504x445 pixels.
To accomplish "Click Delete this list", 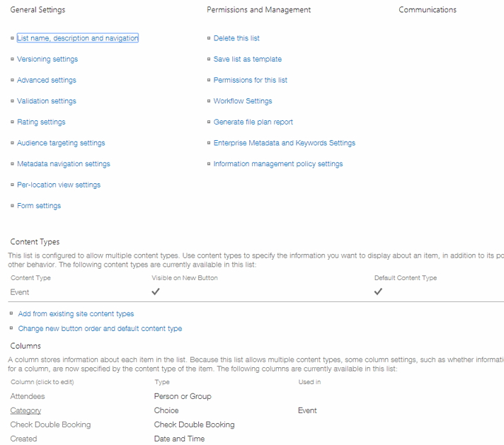I will click(236, 38).
